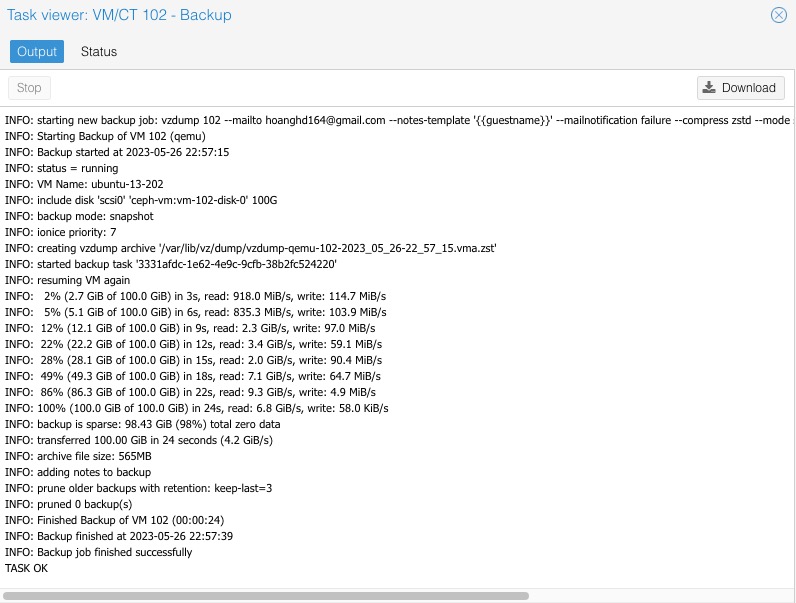Select the Output tab
Image resolution: width=796 pixels, height=603 pixels.
point(37,51)
